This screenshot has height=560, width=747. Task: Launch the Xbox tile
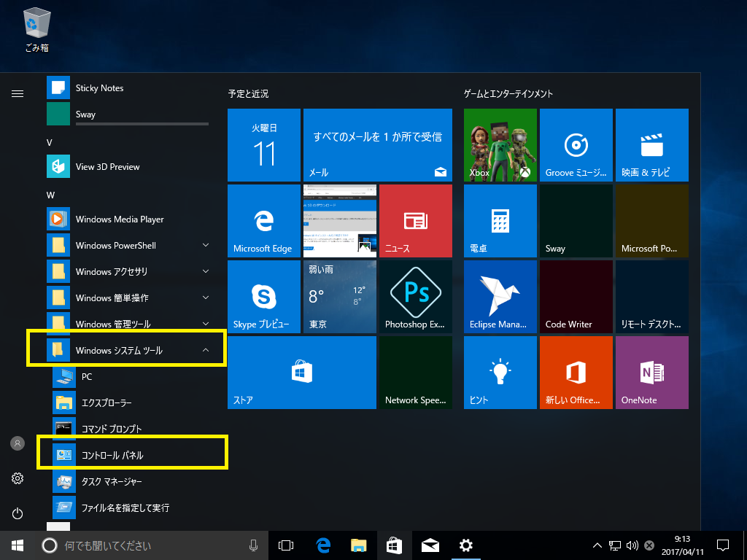pyautogui.click(x=500, y=145)
